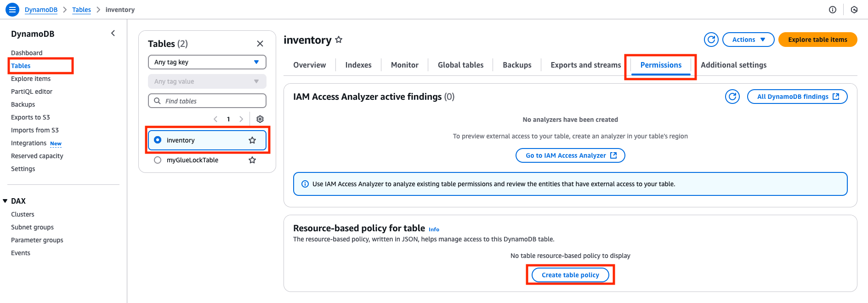Refresh IAM Access Analyzer findings
868x303 pixels.
click(x=732, y=97)
